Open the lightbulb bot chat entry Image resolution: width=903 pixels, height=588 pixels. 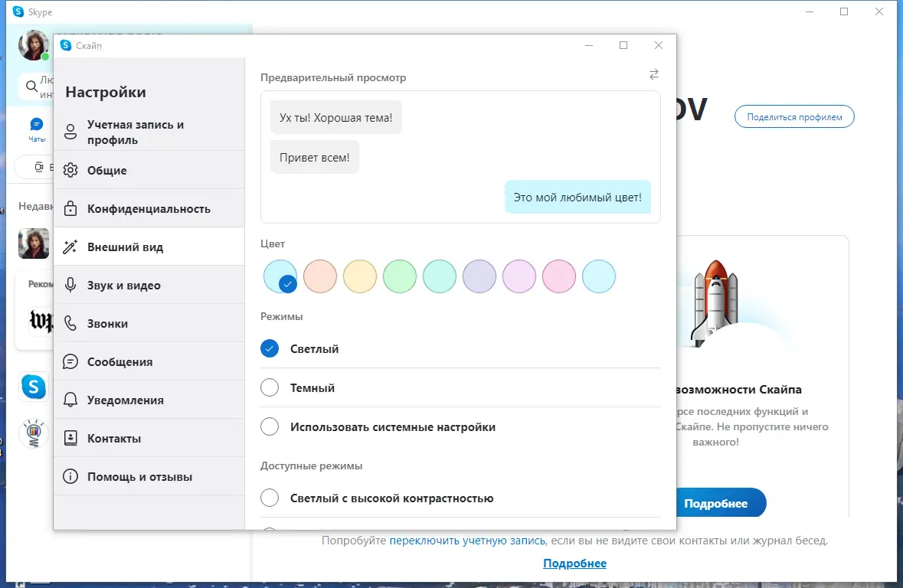point(34,433)
